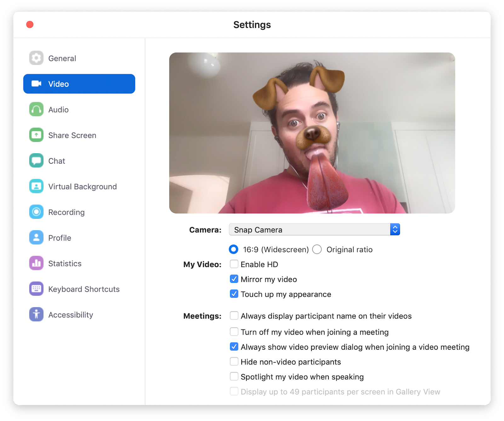Click the video preview image

312,133
